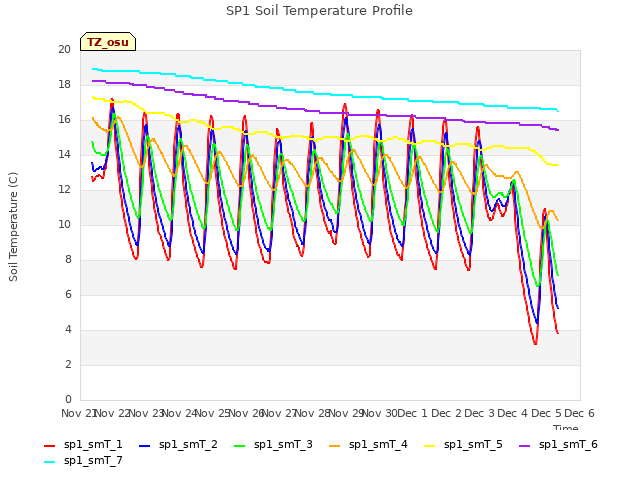Viewport: 640px width, 480px height.
Task: Click the y-axis value 20
Action: (64, 49)
